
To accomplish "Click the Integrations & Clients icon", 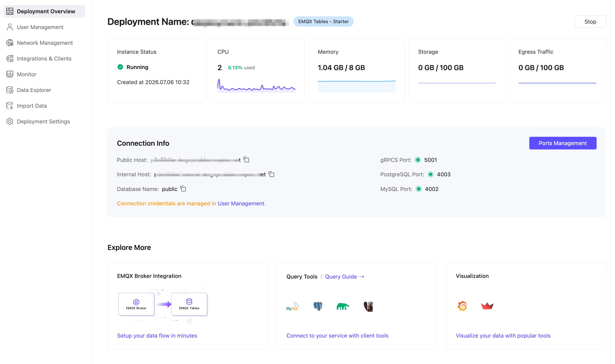I will (10, 58).
